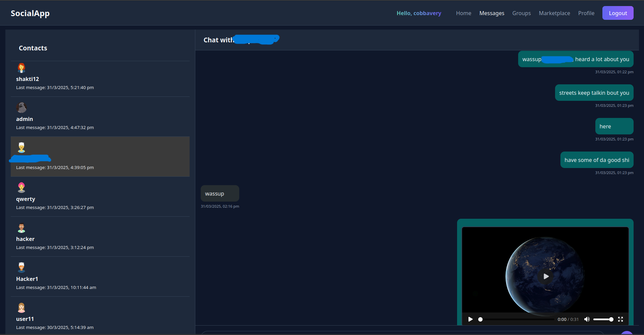Open the Home page from navigation
The image size is (644, 335).
pyautogui.click(x=463, y=13)
